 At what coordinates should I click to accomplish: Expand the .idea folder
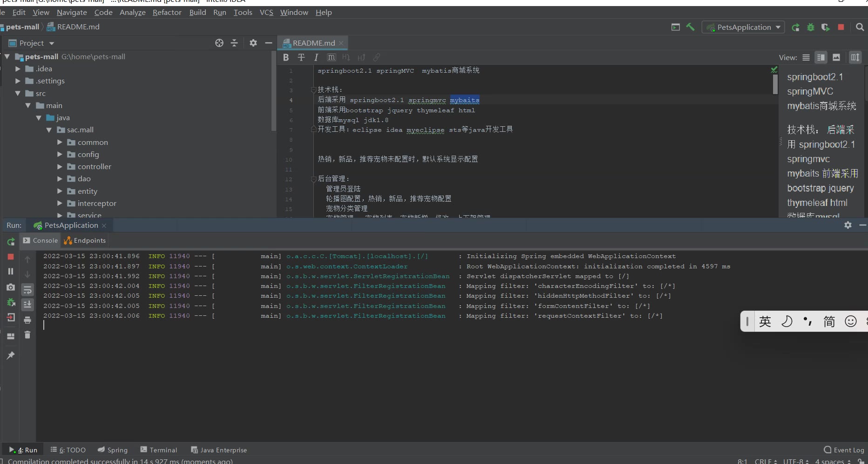[x=18, y=68]
